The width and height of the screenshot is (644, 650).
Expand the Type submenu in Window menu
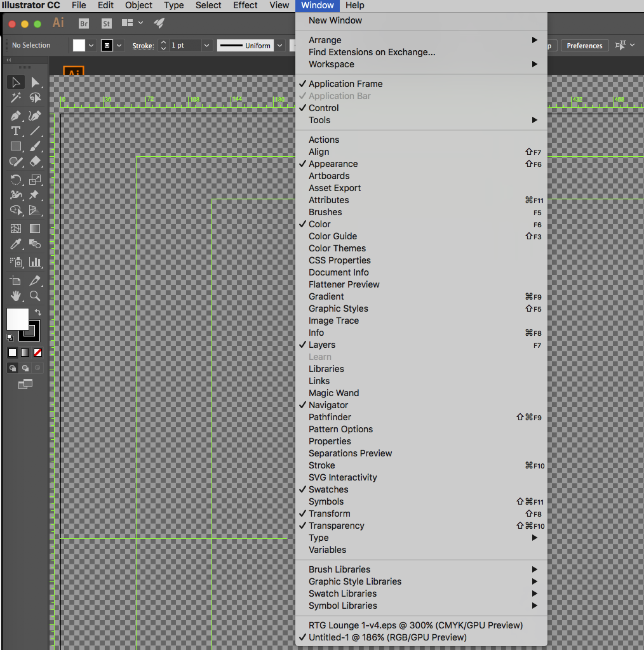pyautogui.click(x=421, y=538)
